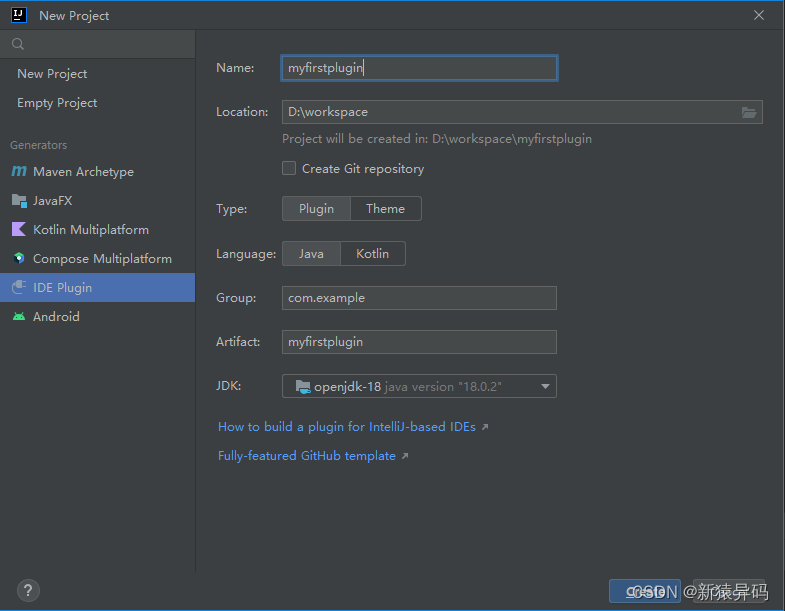Open the folder browser for Location
Image resolution: width=785 pixels, height=611 pixels.
coord(749,112)
